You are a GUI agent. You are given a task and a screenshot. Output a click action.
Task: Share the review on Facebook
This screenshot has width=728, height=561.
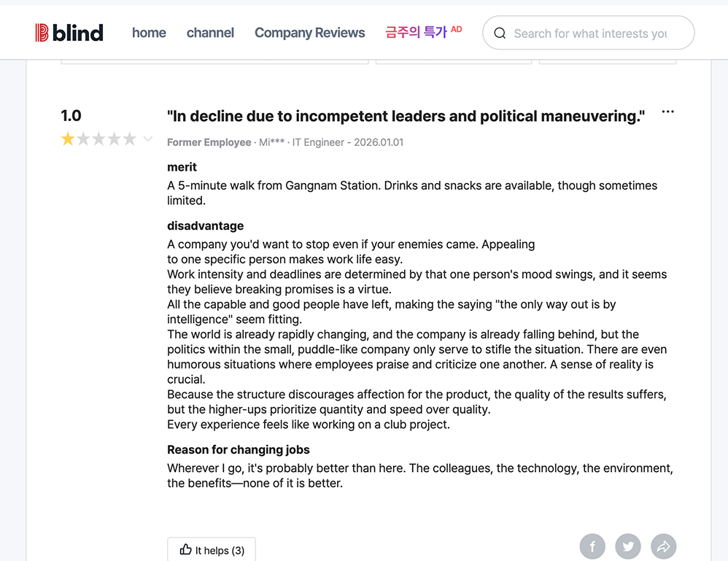592,546
